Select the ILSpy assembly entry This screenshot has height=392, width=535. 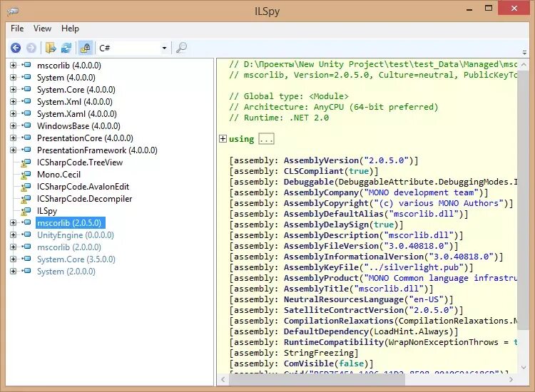point(47,211)
